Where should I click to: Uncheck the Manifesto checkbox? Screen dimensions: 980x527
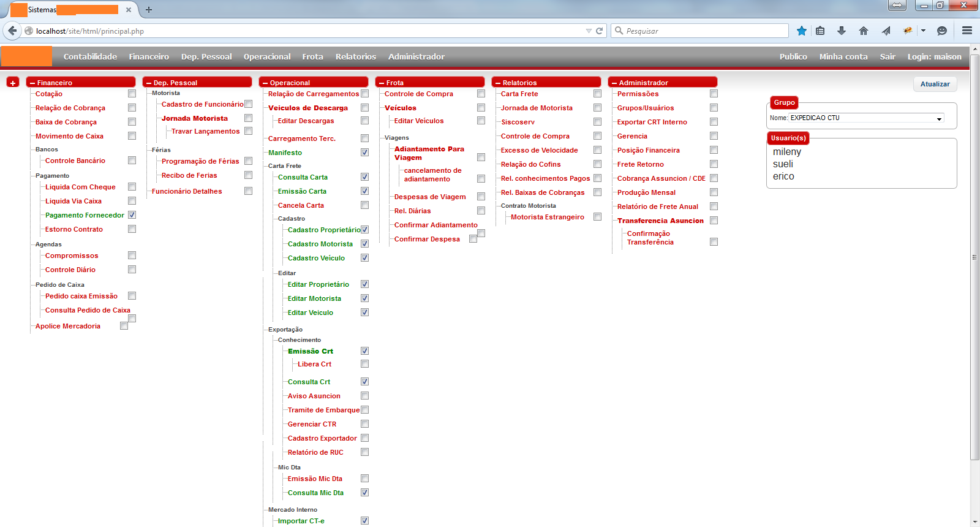click(364, 152)
